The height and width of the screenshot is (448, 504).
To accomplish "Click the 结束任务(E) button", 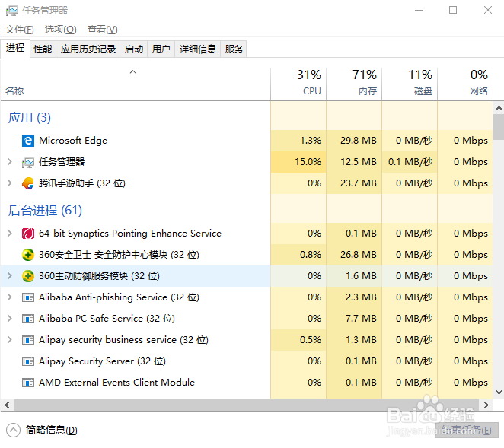I will click(x=467, y=431).
